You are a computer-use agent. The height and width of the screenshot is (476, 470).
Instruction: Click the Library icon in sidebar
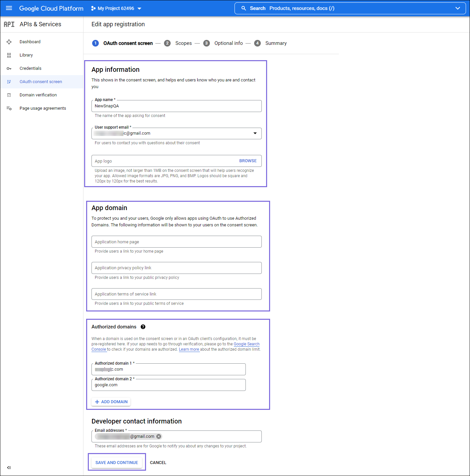coord(9,55)
